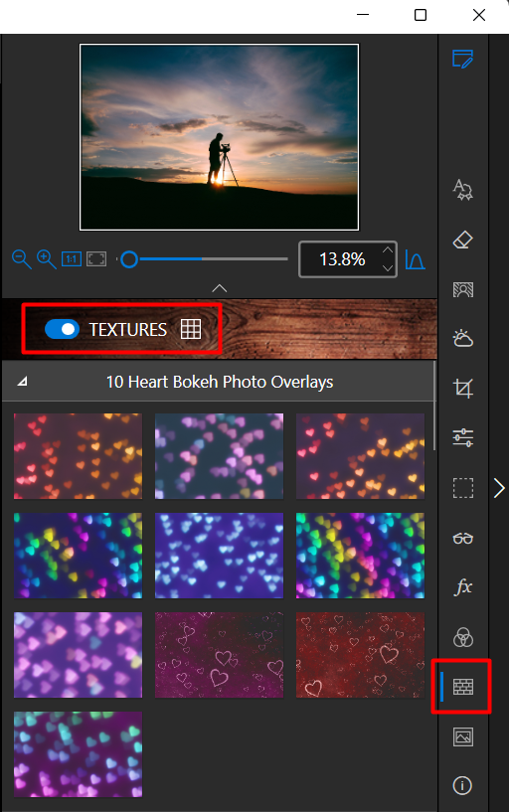Apply the magenta outlined hearts overlay
The width and height of the screenshot is (509, 812).
coord(219,655)
